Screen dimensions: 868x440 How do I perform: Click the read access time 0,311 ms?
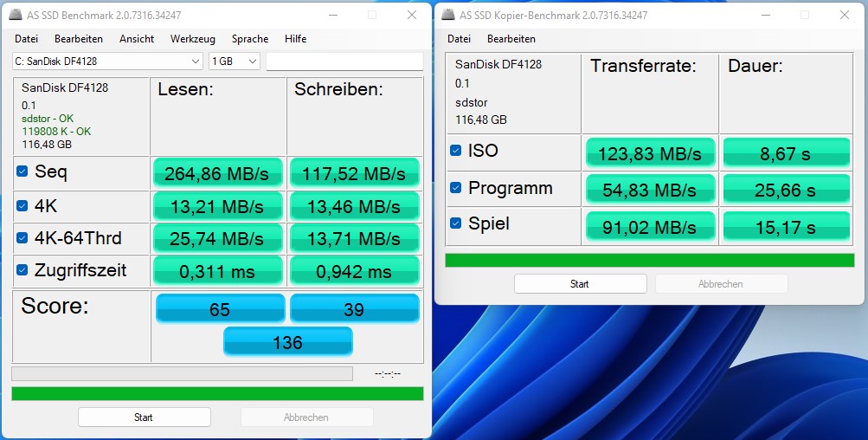pos(217,271)
